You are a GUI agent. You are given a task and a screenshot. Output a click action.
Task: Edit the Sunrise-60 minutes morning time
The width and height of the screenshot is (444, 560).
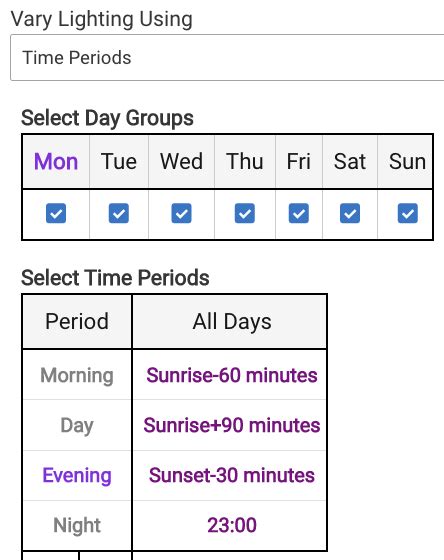point(232,375)
